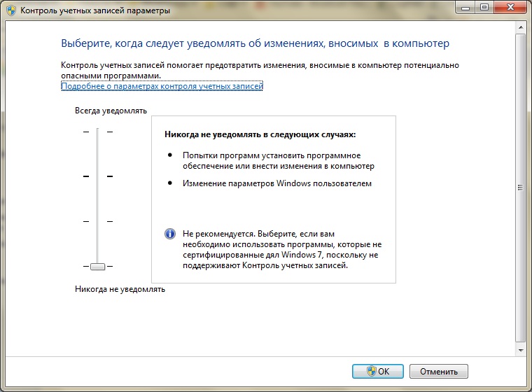532x392 pixels.
Task: Set the slider to the third notch from top
Action: tap(98, 221)
